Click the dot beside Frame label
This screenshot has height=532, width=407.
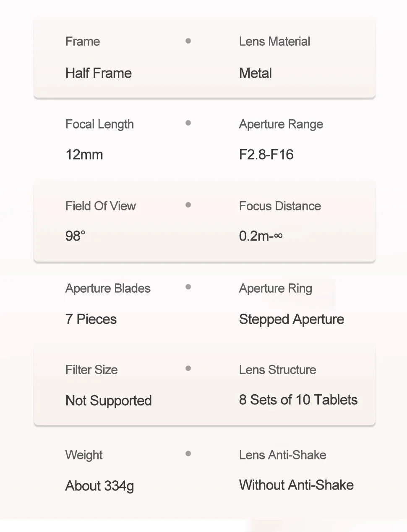click(188, 41)
